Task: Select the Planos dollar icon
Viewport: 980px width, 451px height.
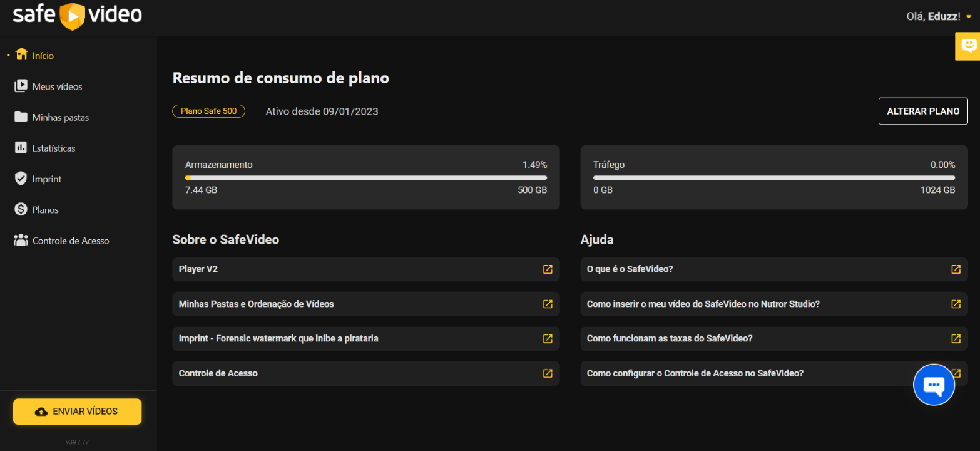Action: pyautogui.click(x=21, y=209)
